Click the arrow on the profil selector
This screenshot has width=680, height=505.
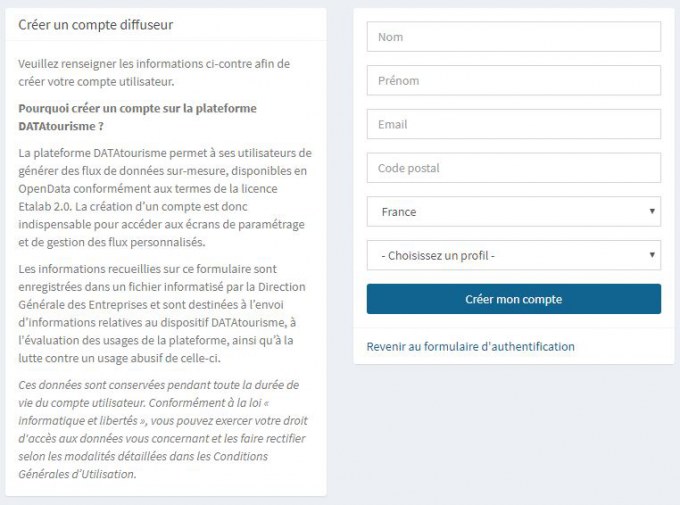pos(653,255)
